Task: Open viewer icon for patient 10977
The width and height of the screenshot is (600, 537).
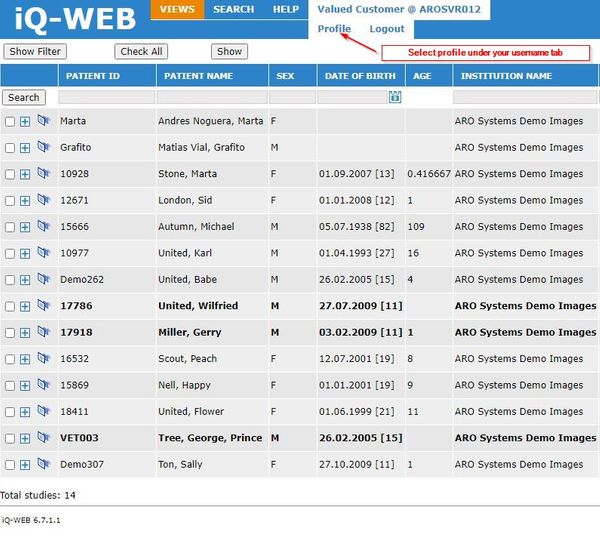Action: pos(44,253)
